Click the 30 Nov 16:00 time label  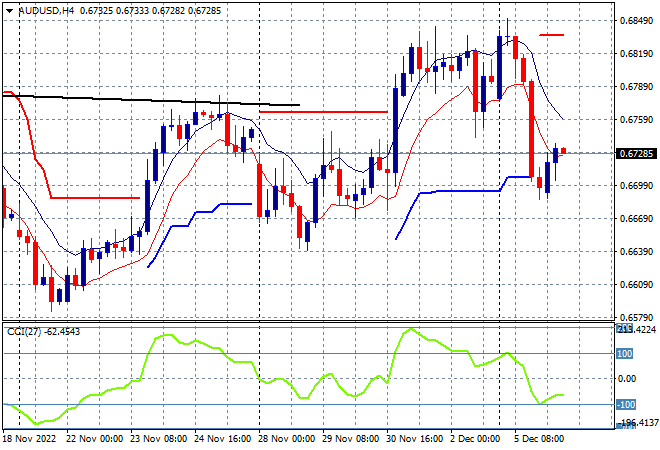coord(415,439)
